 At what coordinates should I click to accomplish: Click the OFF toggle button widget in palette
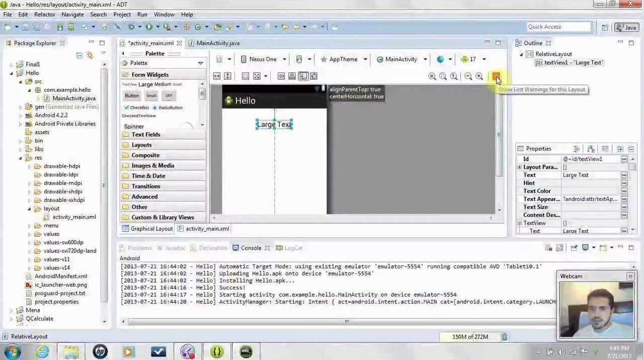[x=169, y=96]
